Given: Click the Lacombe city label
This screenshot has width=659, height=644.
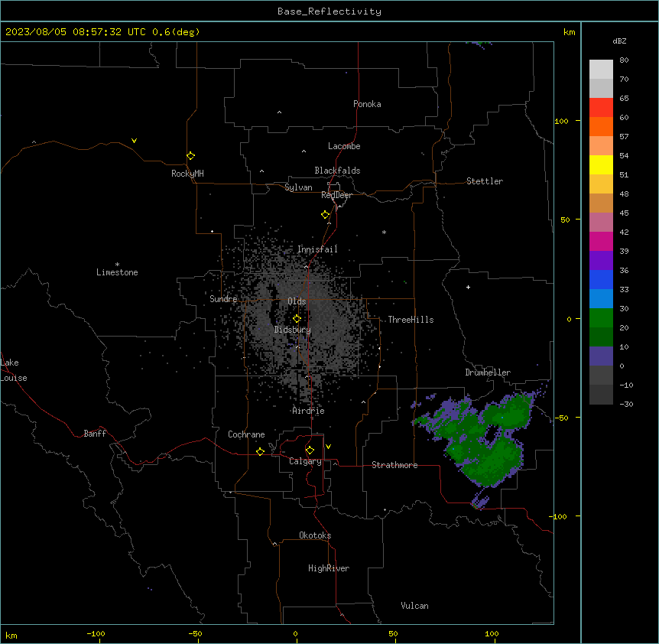Looking at the screenshot, I should (x=344, y=146).
